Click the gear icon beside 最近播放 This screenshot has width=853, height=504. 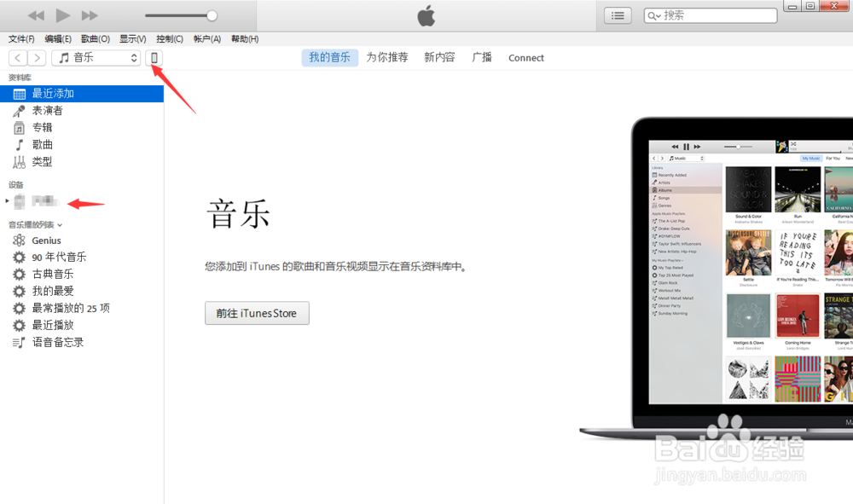pos(19,325)
